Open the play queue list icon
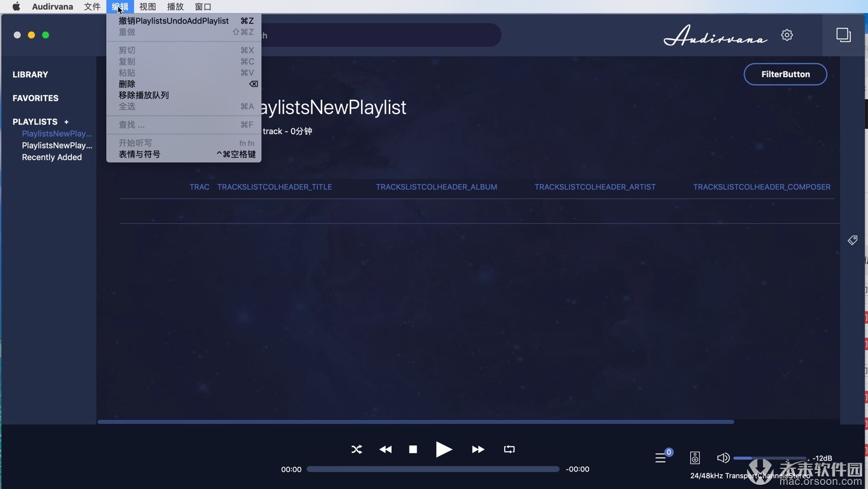 click(x=661, y=458)
